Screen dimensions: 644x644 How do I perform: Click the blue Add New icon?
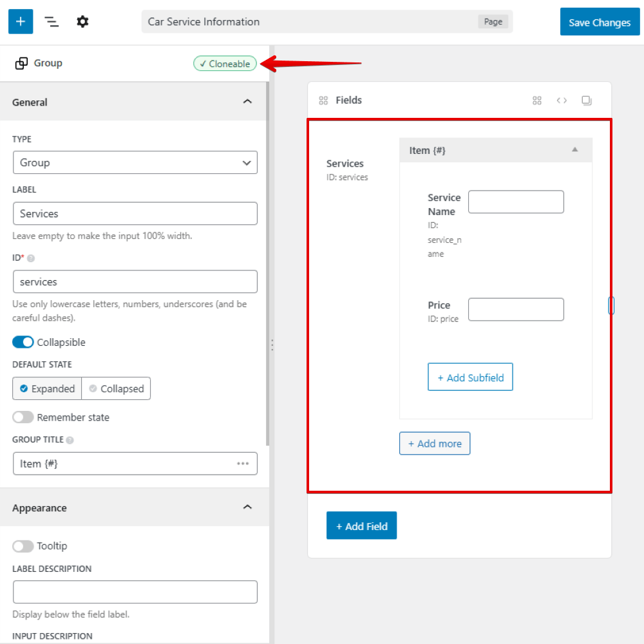click(20, 21)
